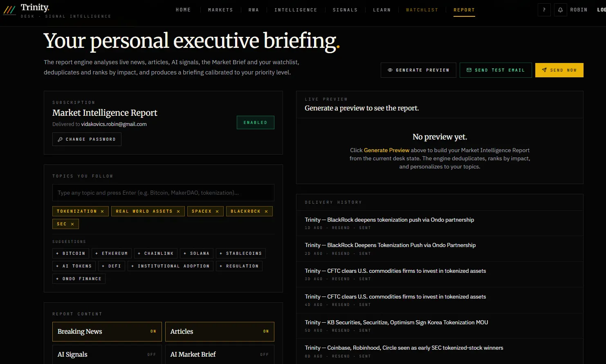Open the 'KB Securities, Securitize, Optimism' delivery entry
606x364 pixels.
(x=440, y=326)
